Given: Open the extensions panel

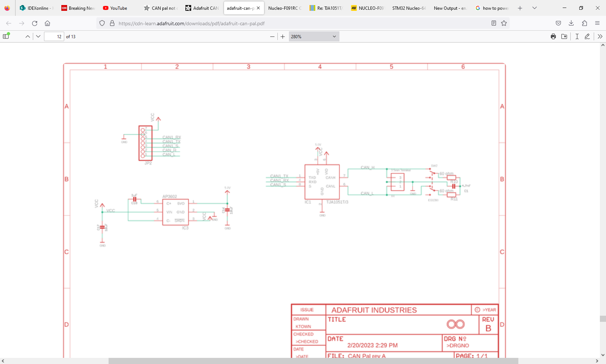Looking at the screenshot, I should point(584,23).
